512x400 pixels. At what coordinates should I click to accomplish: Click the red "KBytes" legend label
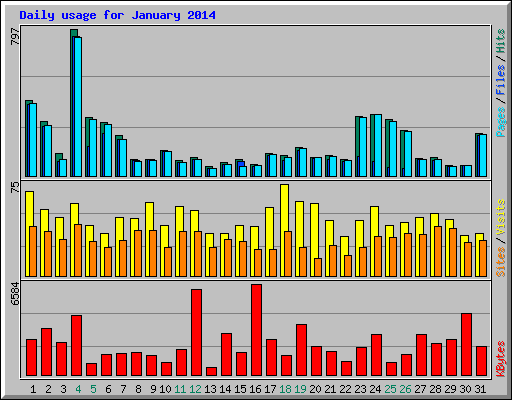(501, 359)
